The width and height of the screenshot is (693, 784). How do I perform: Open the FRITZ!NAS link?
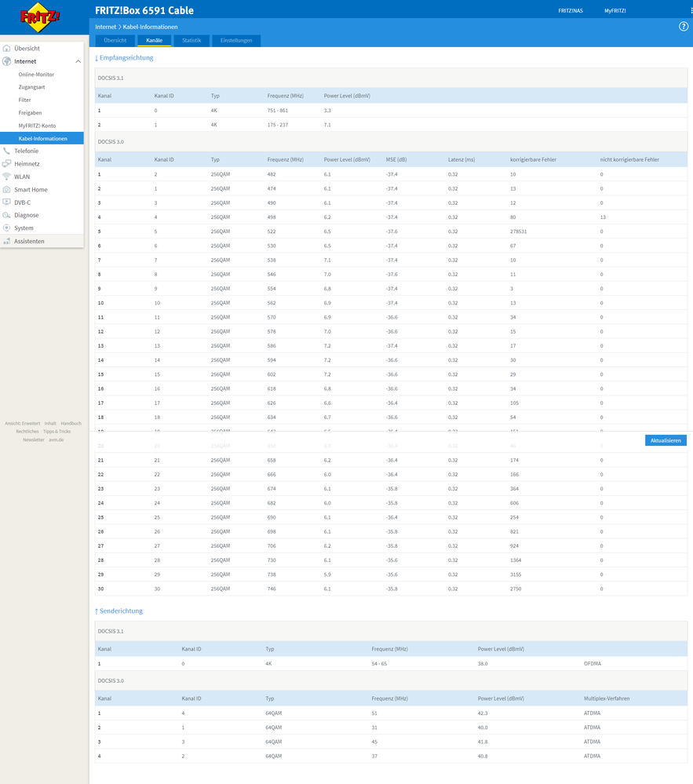pos(571,10)
